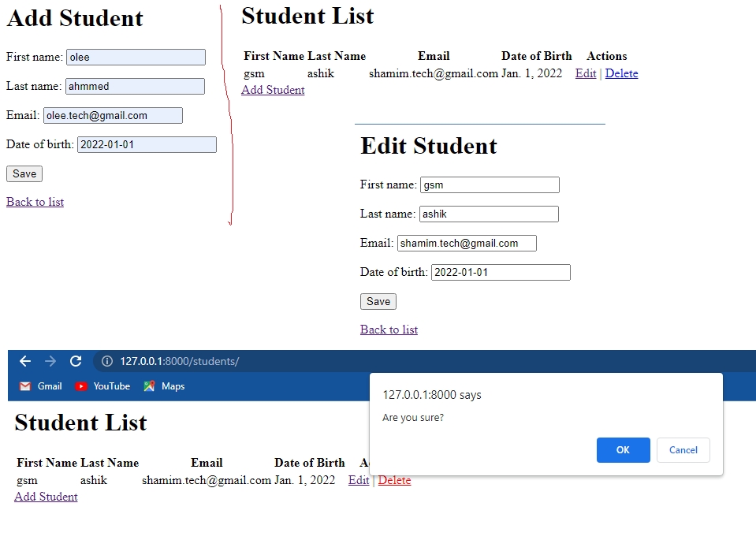Confirm the dialog by pressing OK
This screenshot has width=756, height=555.
(x=623, y=450)
